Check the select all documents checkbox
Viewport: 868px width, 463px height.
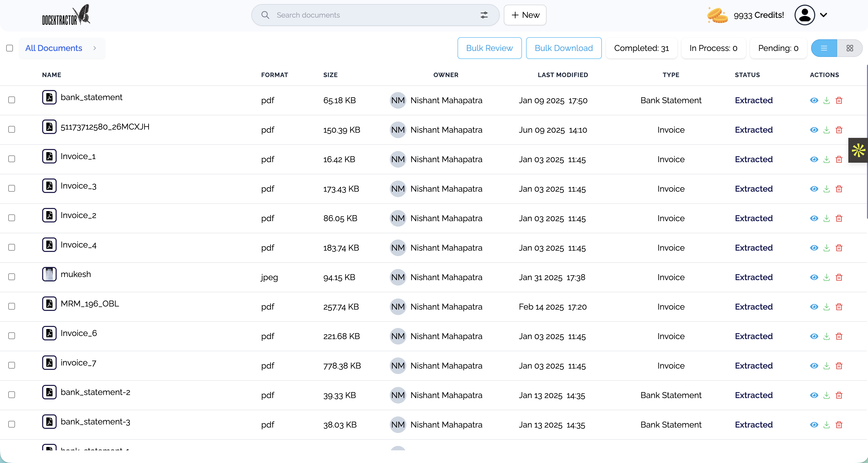tap(10, 48)
